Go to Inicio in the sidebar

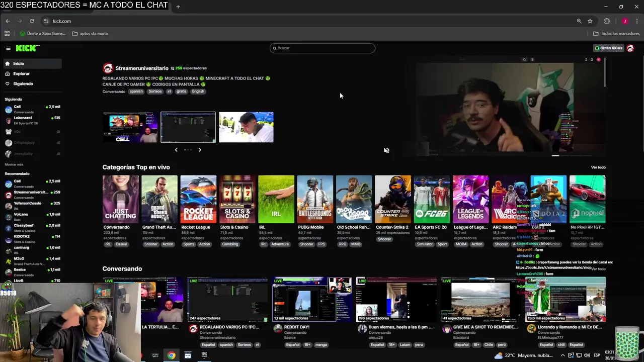[x=32, y=63]
